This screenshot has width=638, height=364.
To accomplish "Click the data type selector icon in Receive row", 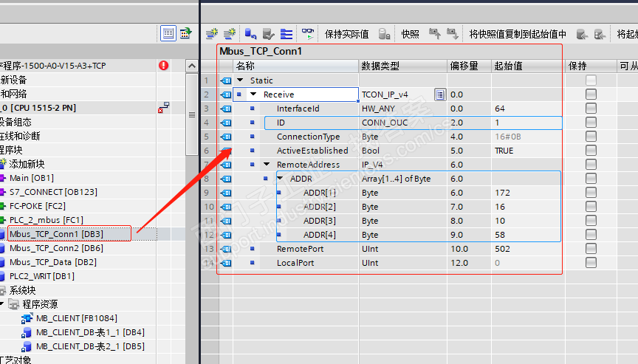I will point(440,95).
